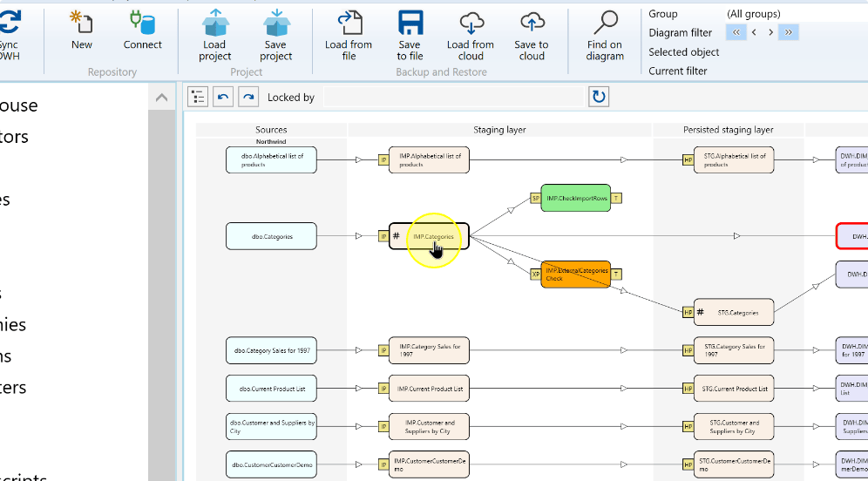Select STG.Customer and Suppliers by City node

point(734,427)
